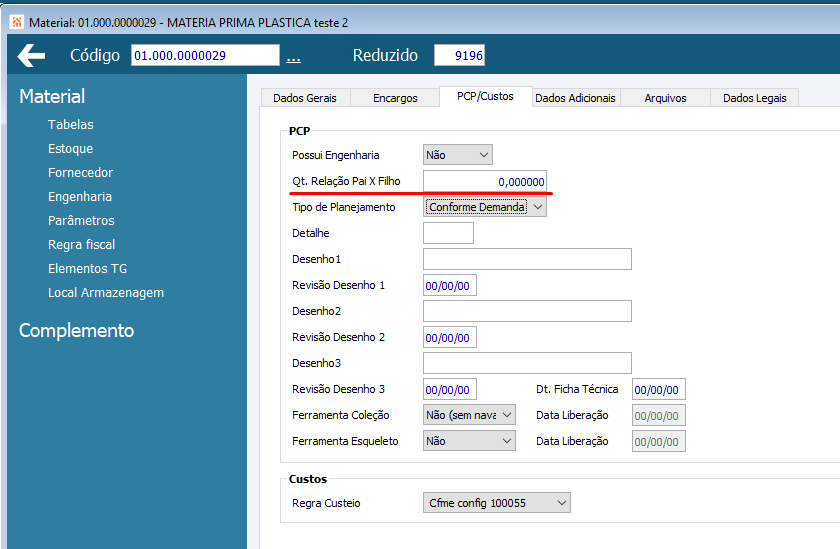
Task: Switch to the Dados Gerais tab
Action: tap(305, 98)
